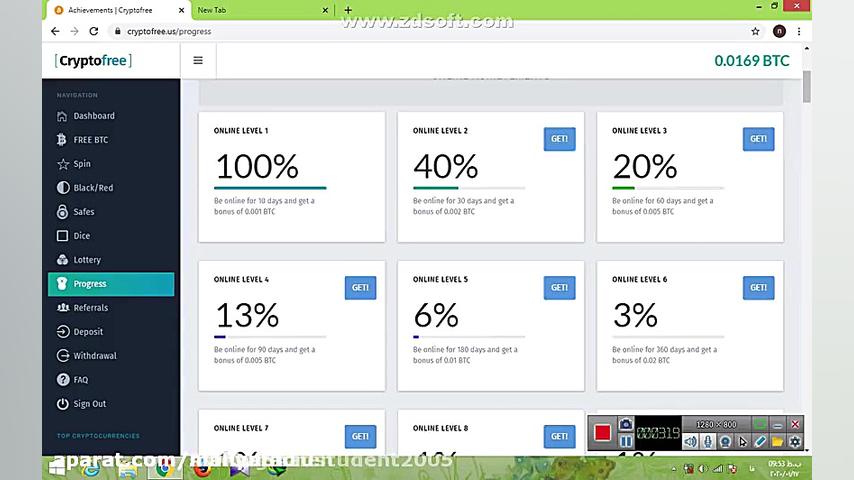Toggle the hamburger sidebar menu
Viewport: 854px width, 480px height.
coord(198,60)
